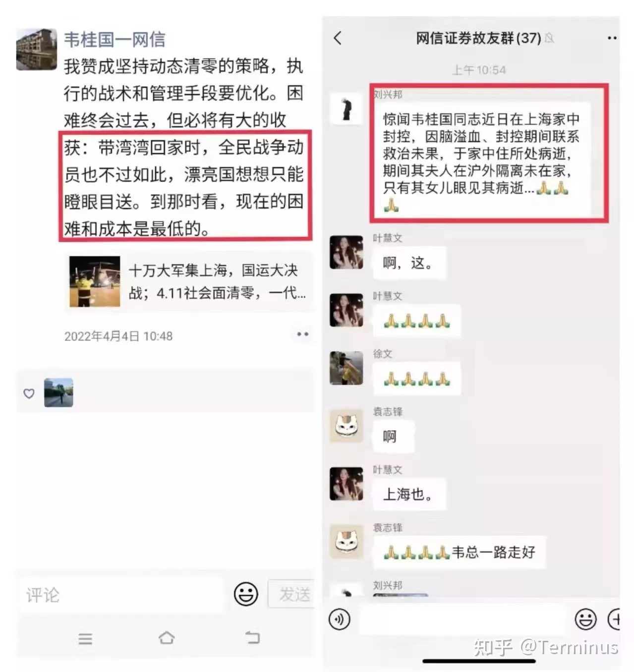Tap liker's avatar beside the heart

point(58,393)
